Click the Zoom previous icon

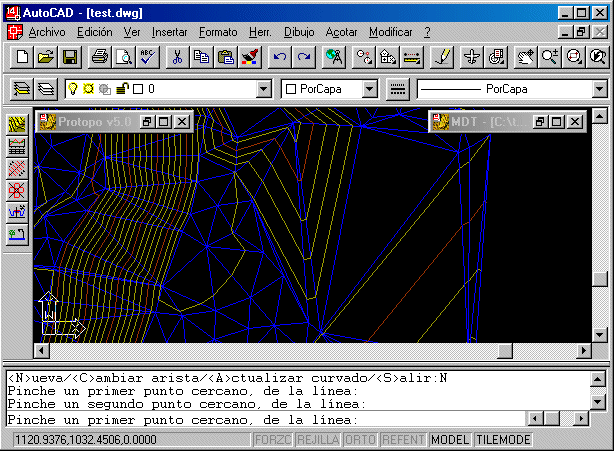(598, 57)
